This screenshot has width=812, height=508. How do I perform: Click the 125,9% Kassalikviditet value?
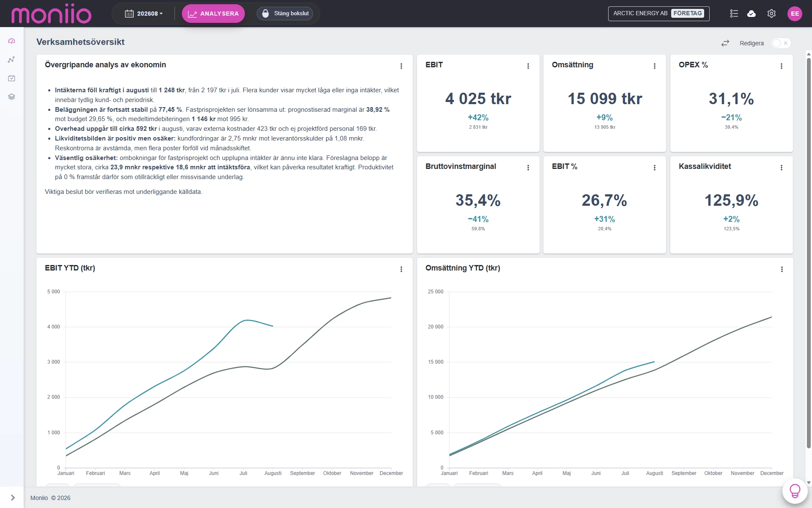point(731,200)
